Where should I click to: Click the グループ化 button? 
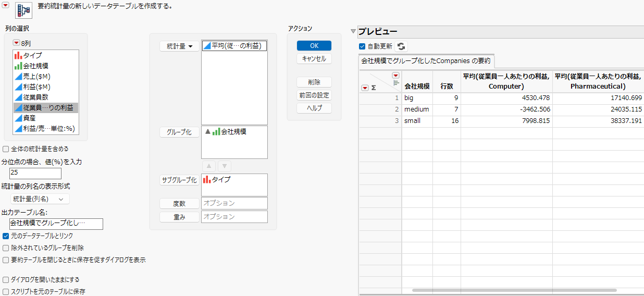point(179,132)
